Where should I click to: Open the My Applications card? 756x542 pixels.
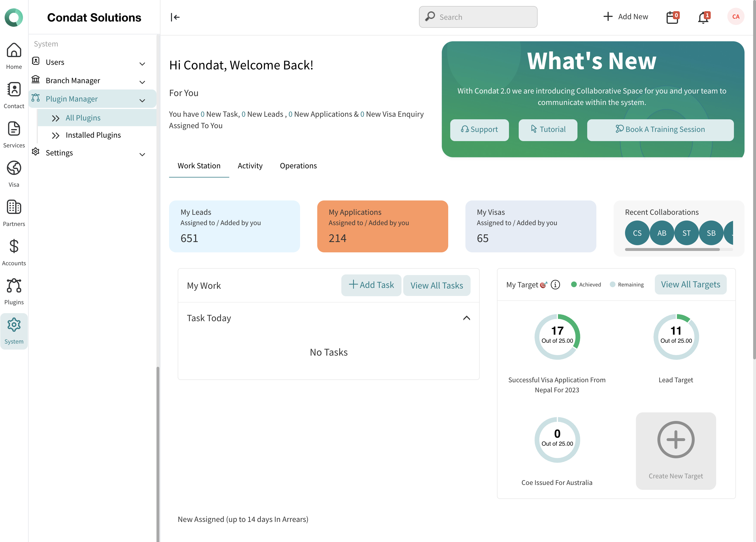pyautogui.click(x=382, y=226)
